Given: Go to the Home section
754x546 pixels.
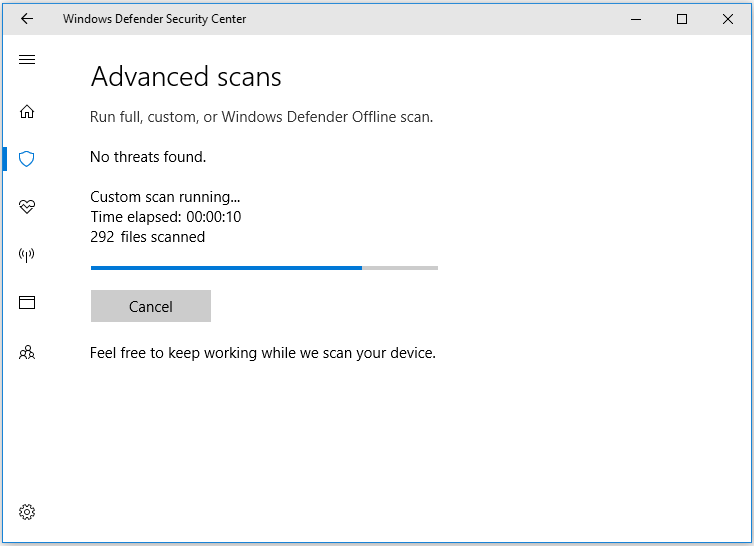Looking at the screenshot, I should coord(27,112).
